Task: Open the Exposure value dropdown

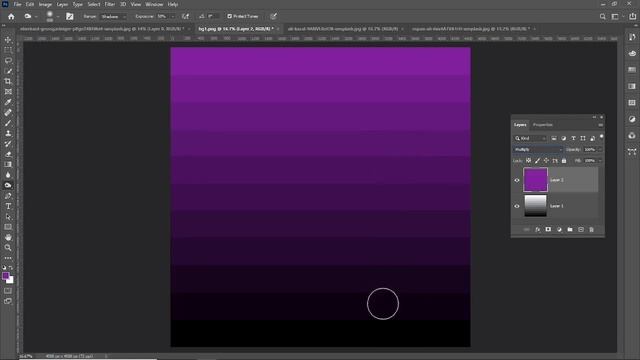Action: pyautogui.click(x=173, y=17)
